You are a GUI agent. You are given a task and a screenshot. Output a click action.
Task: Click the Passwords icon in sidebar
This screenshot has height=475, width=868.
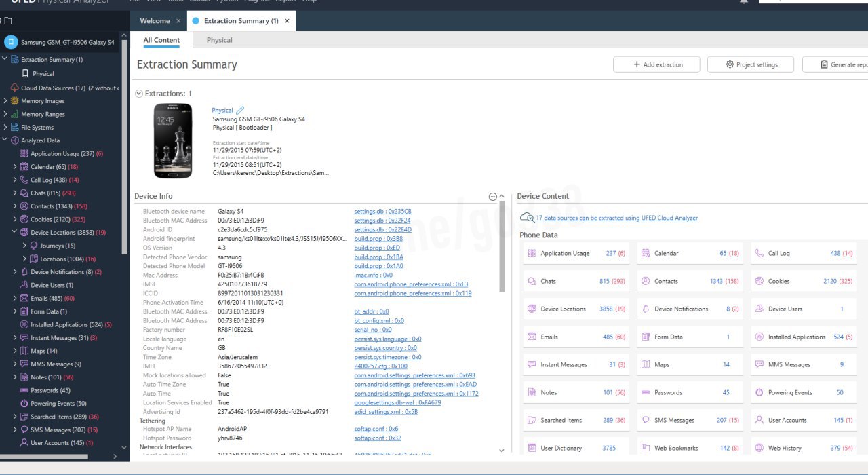click(24, 390)
